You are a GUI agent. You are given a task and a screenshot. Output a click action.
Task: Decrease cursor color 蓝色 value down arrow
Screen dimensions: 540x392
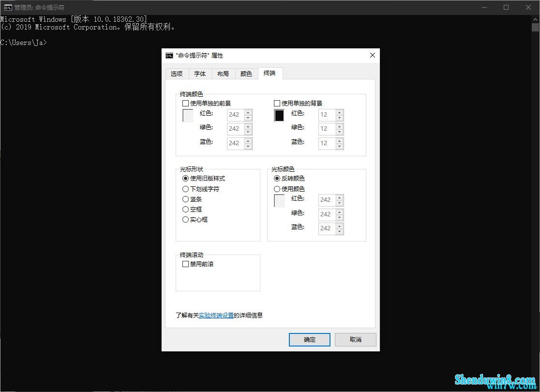click(340, 231)
